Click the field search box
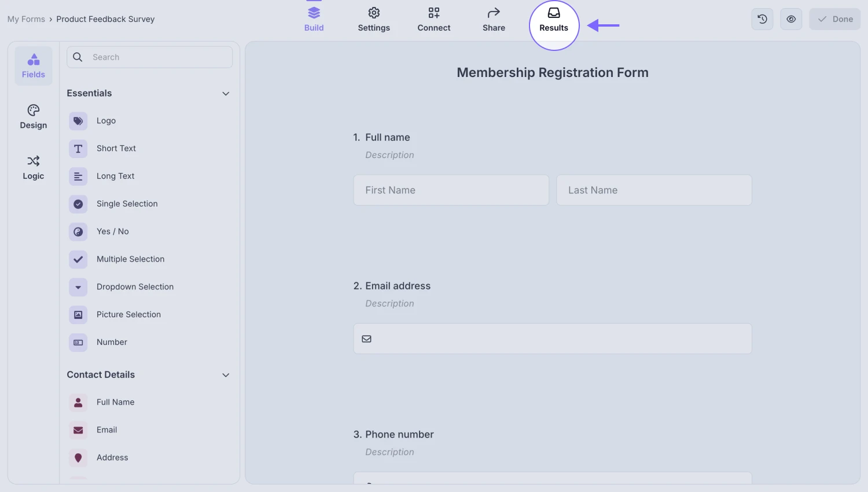The height and width of the screenshot is (492, 868). [149, 57]
